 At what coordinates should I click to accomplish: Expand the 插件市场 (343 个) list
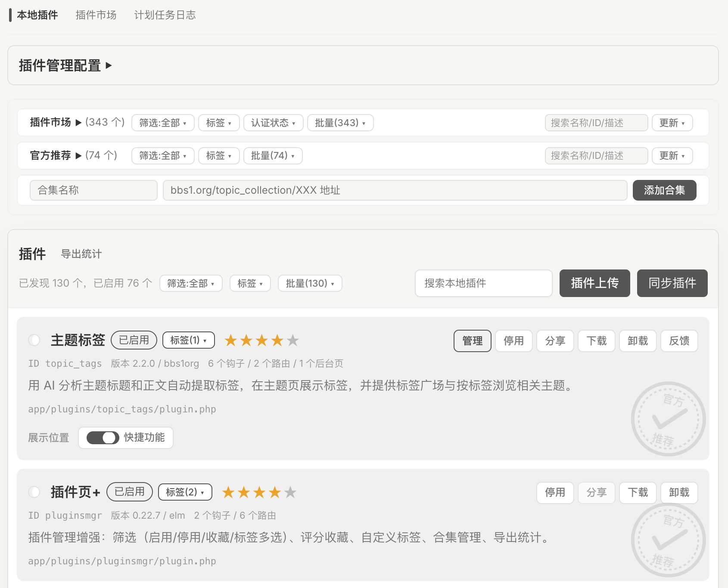56,122
